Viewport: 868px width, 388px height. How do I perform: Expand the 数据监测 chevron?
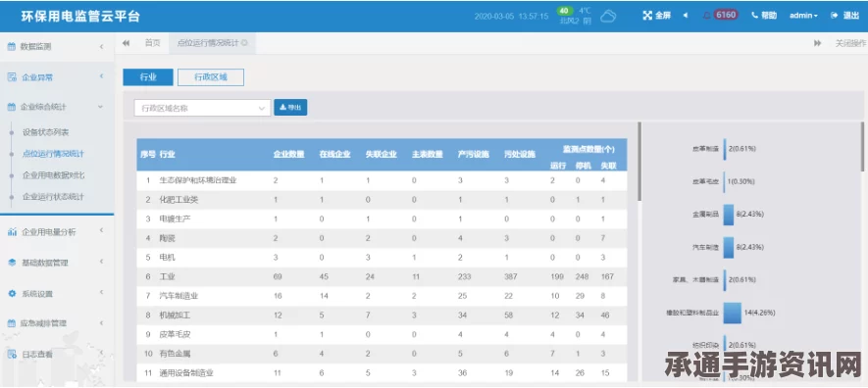tap(101, 47)
